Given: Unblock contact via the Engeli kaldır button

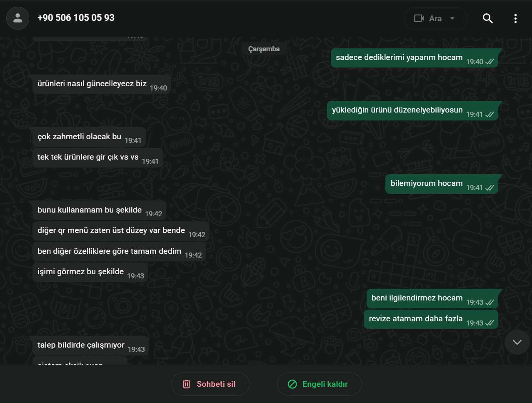Looking at the screenshot, I should (320, 384).
